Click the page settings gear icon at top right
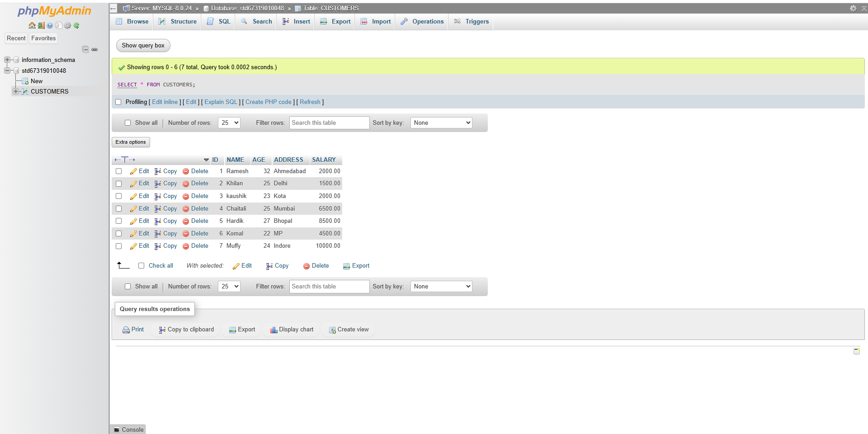Image resolution: width=868 pixels, height=434 pixels. click(x=853, y=8)
